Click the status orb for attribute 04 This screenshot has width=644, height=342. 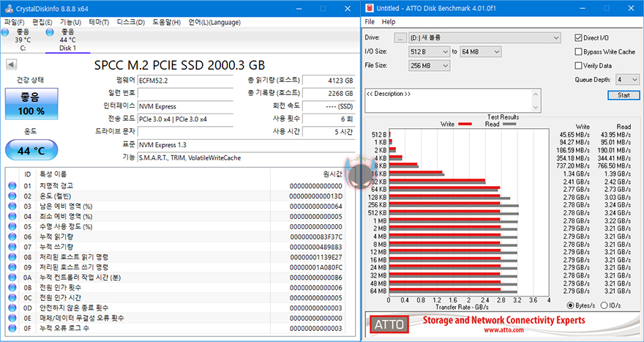coord(12,216)
